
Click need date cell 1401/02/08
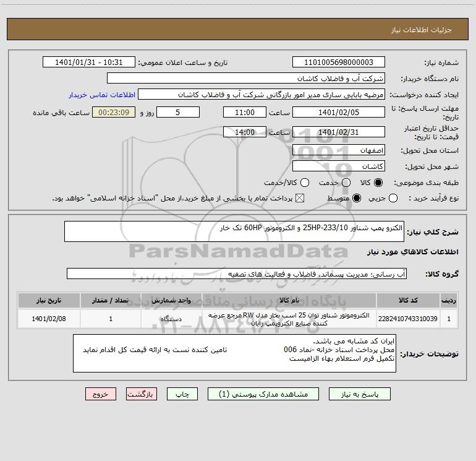coord(49,319)
